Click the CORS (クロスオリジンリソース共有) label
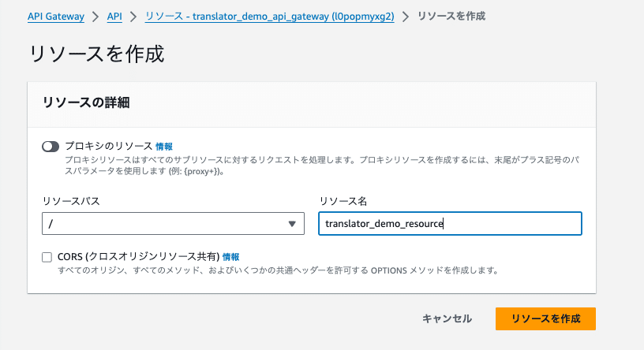The width and height of the screenshot is (644, 350). [x=138, y=257]
